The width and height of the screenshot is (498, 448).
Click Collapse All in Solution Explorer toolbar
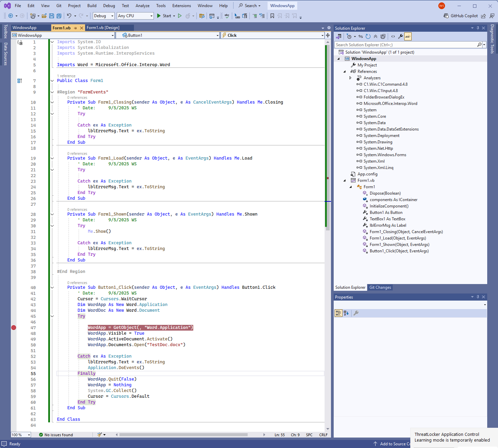[x=376, y=36]
